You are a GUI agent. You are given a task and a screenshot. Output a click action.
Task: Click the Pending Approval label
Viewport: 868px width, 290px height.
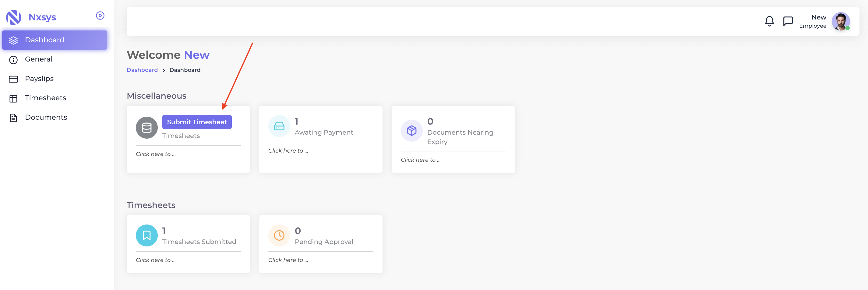click(324, 242)
